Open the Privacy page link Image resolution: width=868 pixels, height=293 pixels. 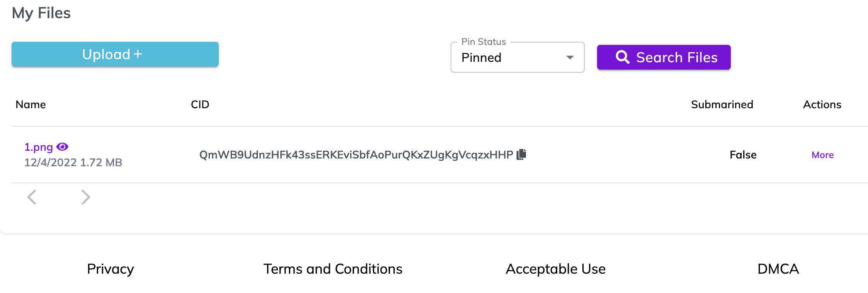[x=110, y=269]
